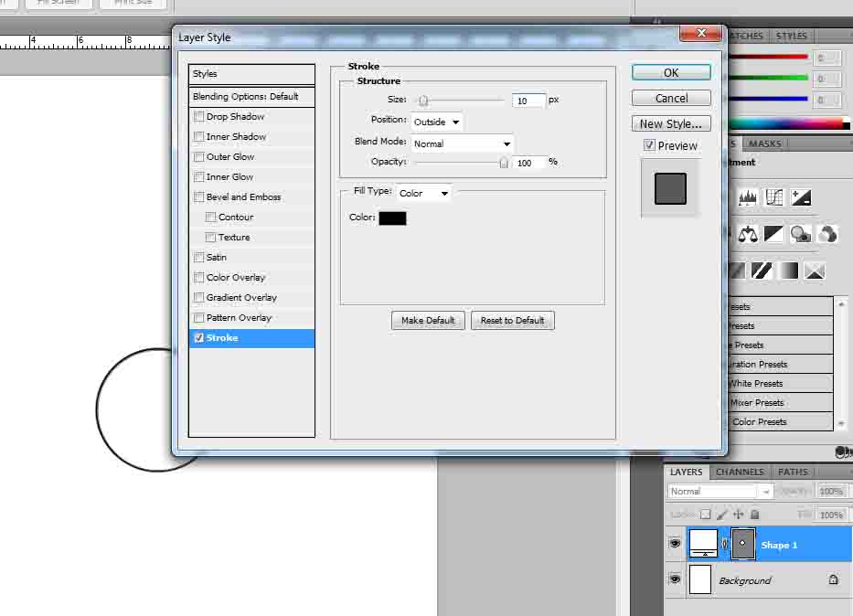Open layer Fill 100% field in Layers panel
This screenshot has width=853, height=616.
click(x=831, y=515)
